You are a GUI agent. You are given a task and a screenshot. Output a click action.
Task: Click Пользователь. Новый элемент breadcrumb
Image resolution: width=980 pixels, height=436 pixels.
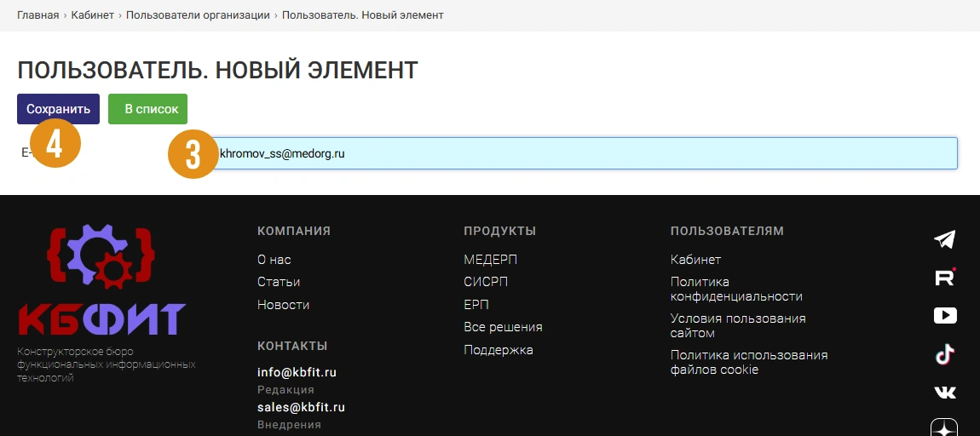362,15
